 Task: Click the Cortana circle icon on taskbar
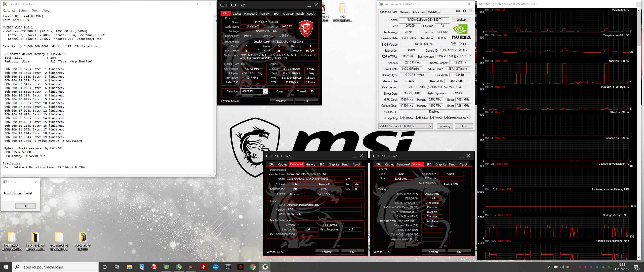tap(105, 267)
